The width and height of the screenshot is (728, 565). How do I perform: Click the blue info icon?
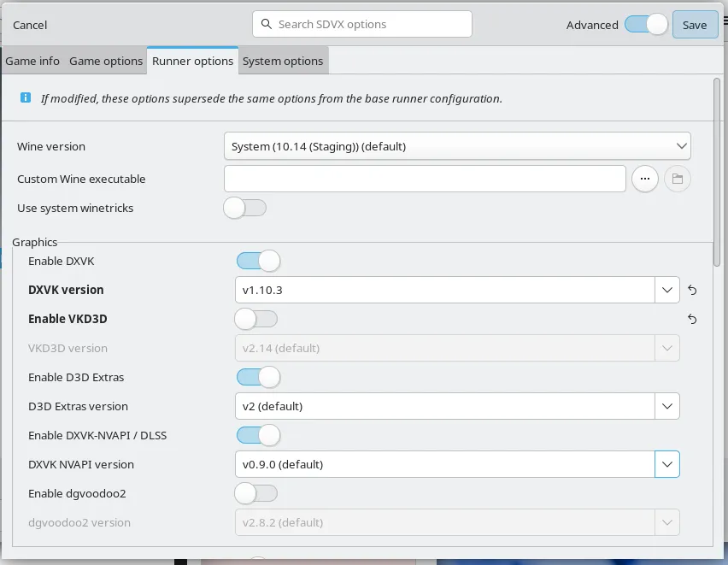coord(26,98)
